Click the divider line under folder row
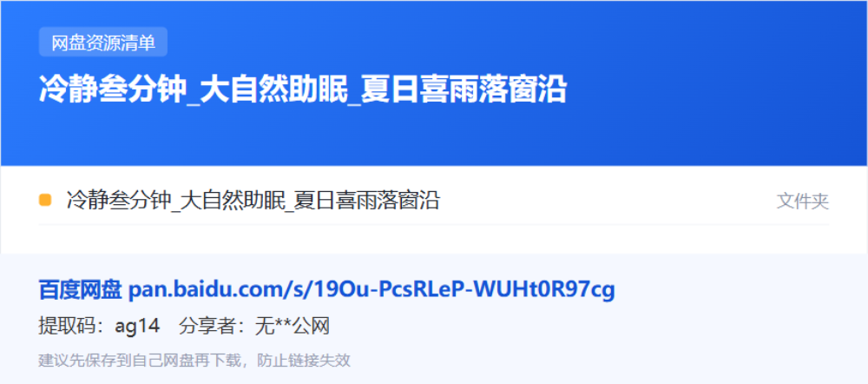868x384 pixels. pyautogui.click(x=433, y=224)
